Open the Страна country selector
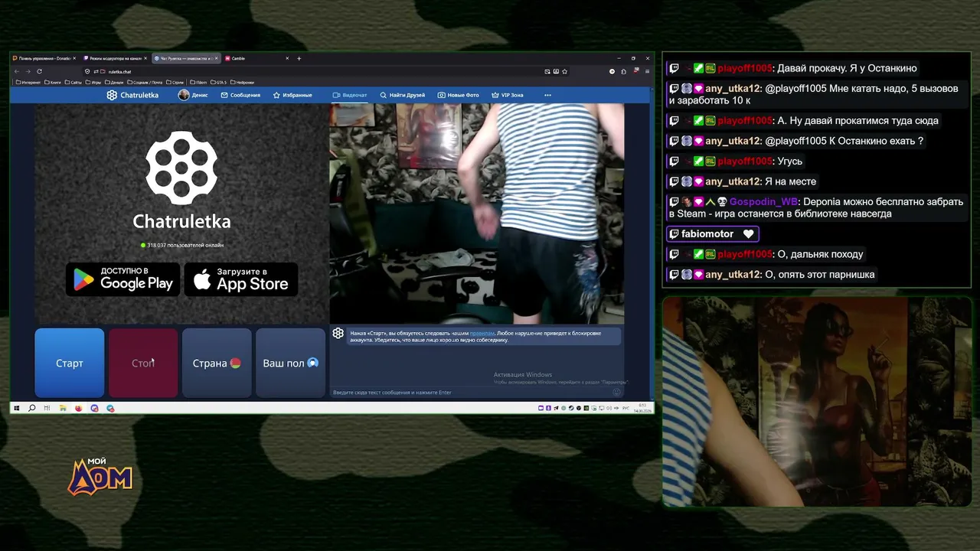 coord(217,363)
